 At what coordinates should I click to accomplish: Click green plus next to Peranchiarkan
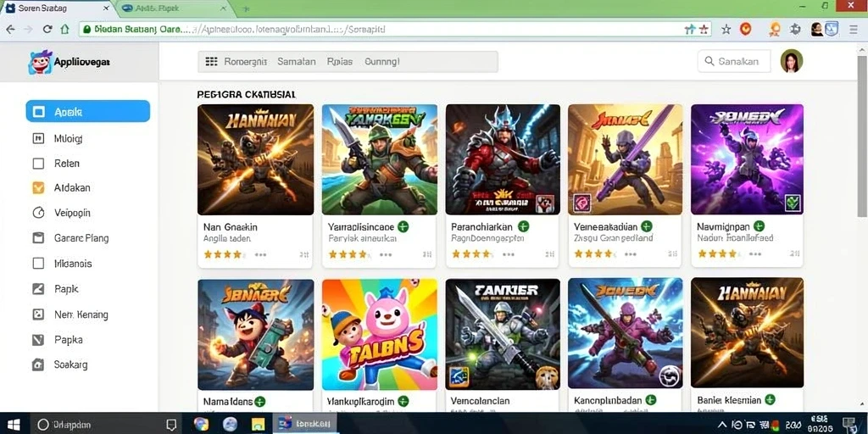(x=523, y=226)
